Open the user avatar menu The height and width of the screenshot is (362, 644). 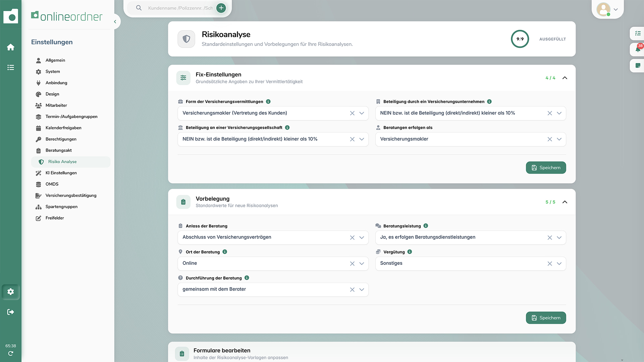click(603, 9)
